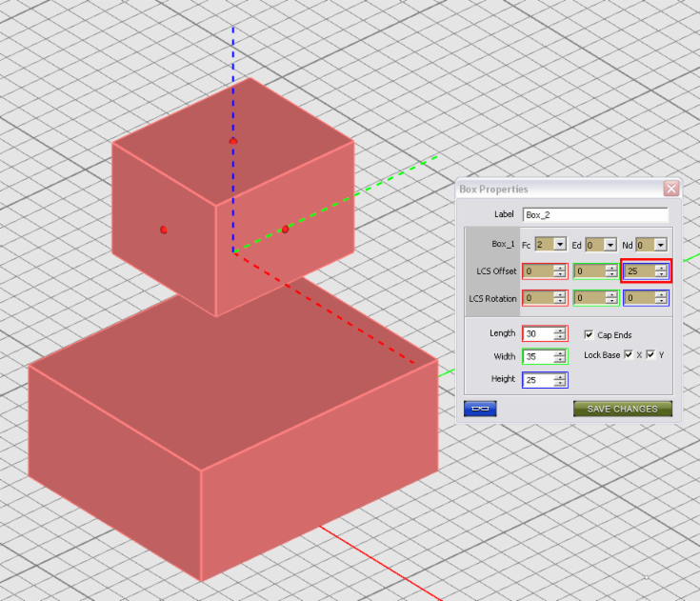Click the red control point on the box's top face

click(233, 141)
